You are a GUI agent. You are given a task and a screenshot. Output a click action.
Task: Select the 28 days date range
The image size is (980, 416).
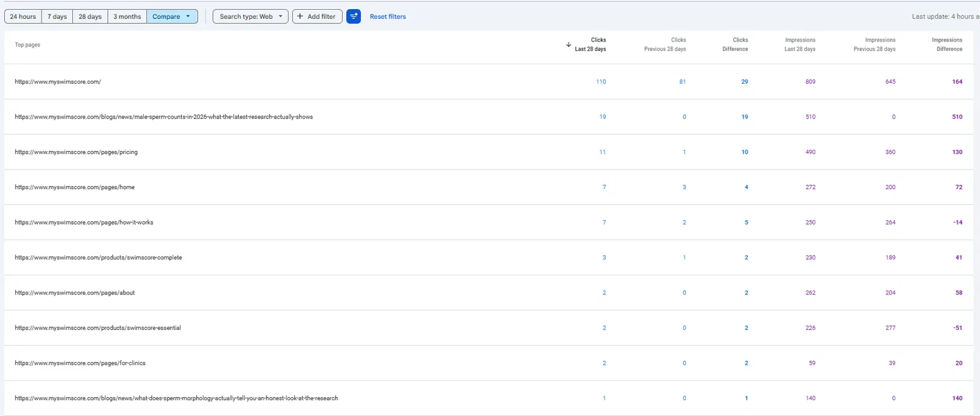coord(90,17)
